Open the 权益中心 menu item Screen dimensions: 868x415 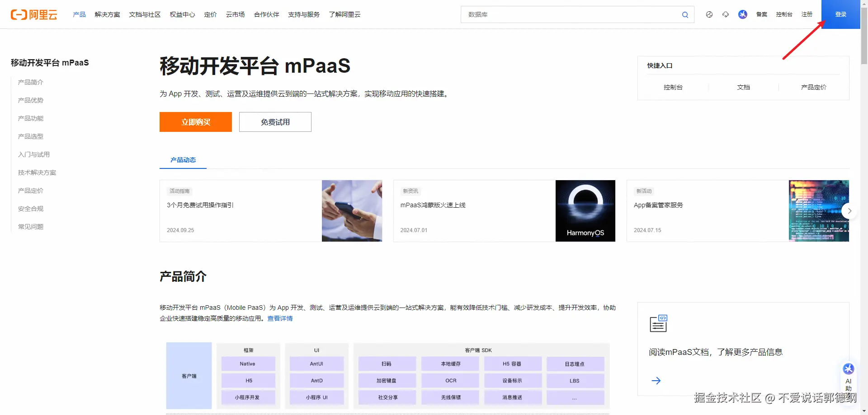click(182, 14)
